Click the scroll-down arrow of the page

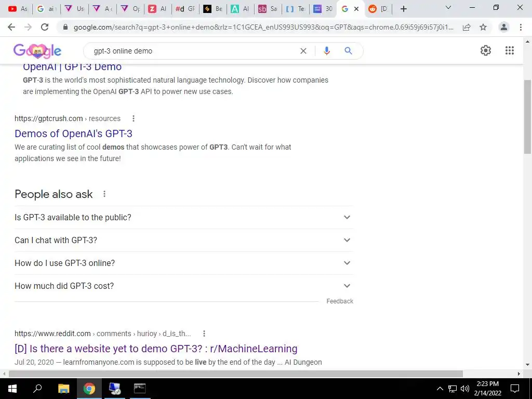coord(528,365)
